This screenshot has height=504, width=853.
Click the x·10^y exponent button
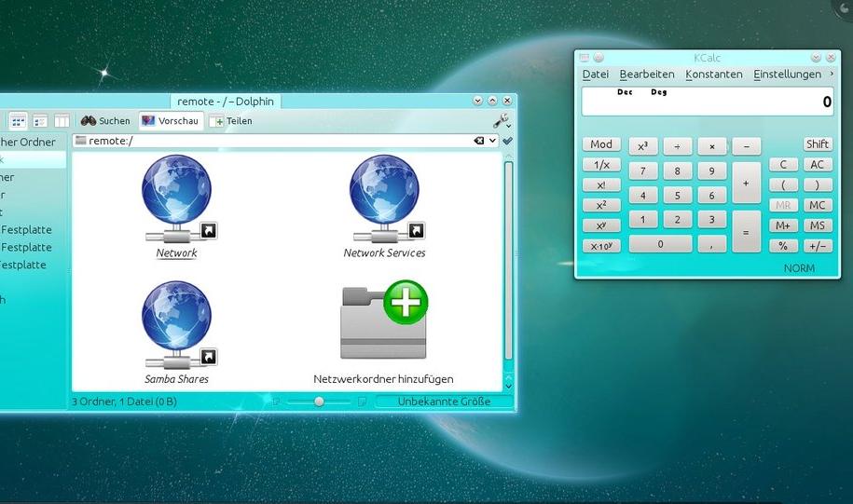601,246
